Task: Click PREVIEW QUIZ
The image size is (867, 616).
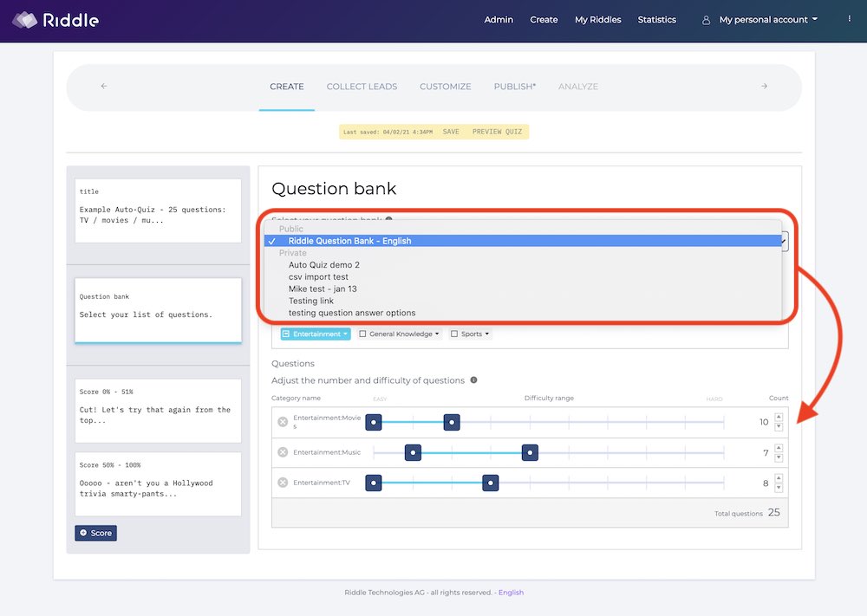Action: click(497, 132)
